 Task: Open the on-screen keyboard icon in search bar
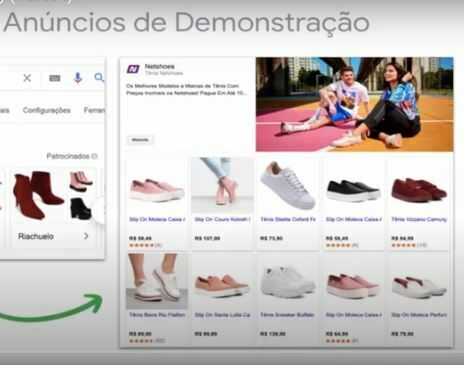[55, 78]
